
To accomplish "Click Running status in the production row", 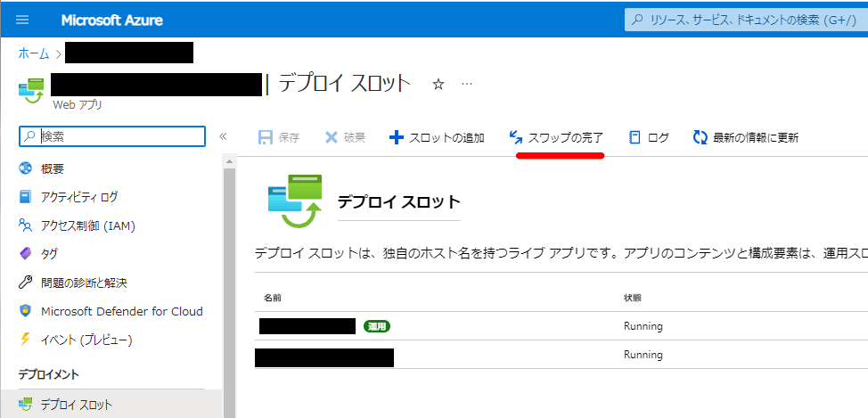I will click(x=643, y=326).
